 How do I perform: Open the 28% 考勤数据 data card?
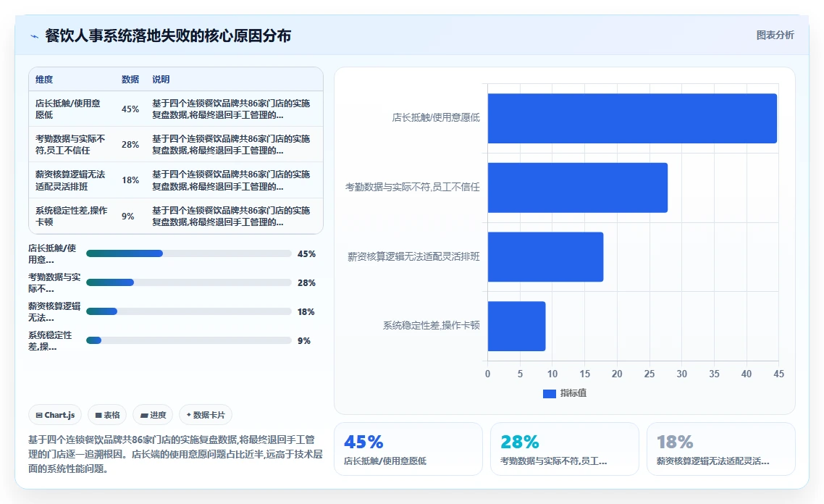point(564,450)
